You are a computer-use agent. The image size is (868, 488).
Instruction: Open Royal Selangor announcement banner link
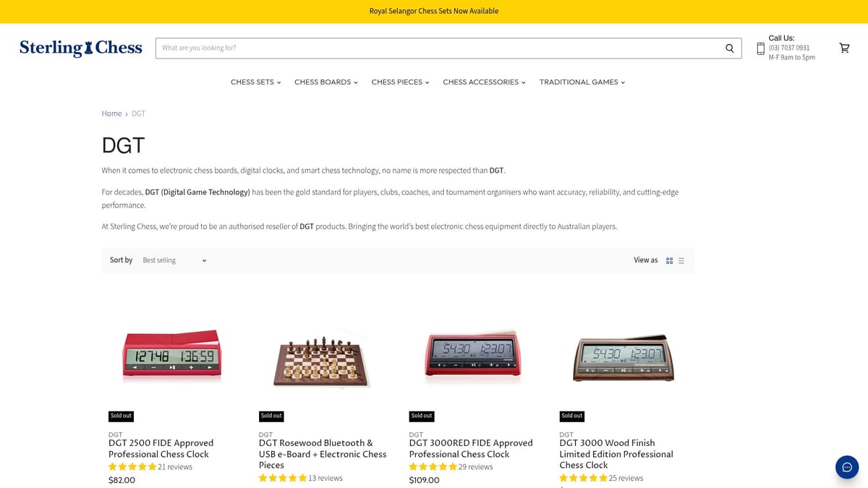click(433, 11)
